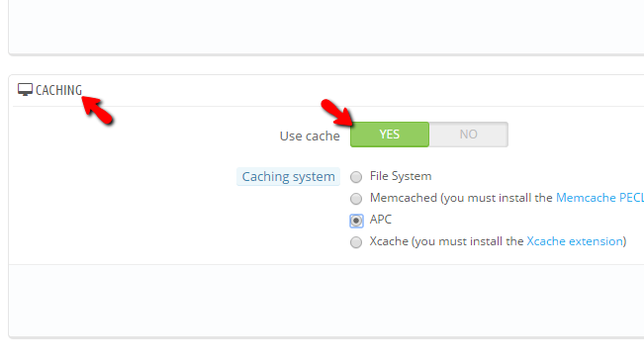Click the empty panel above Caching section
Screen dimensions: 644x362
(326, 27)
